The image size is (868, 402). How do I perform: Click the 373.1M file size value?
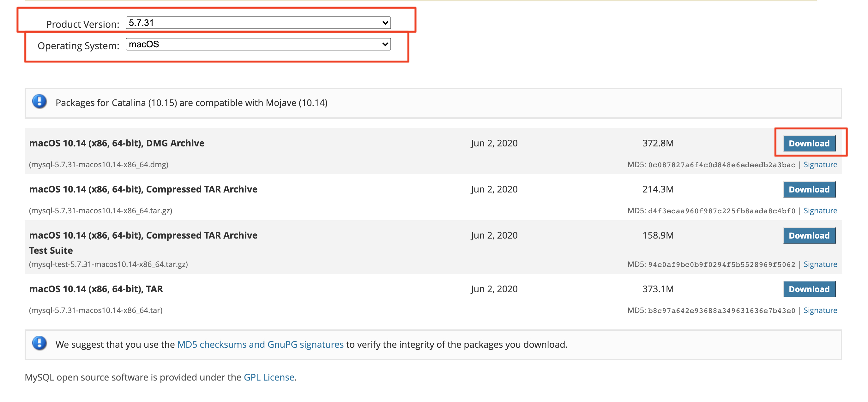[x=658, y=289]
